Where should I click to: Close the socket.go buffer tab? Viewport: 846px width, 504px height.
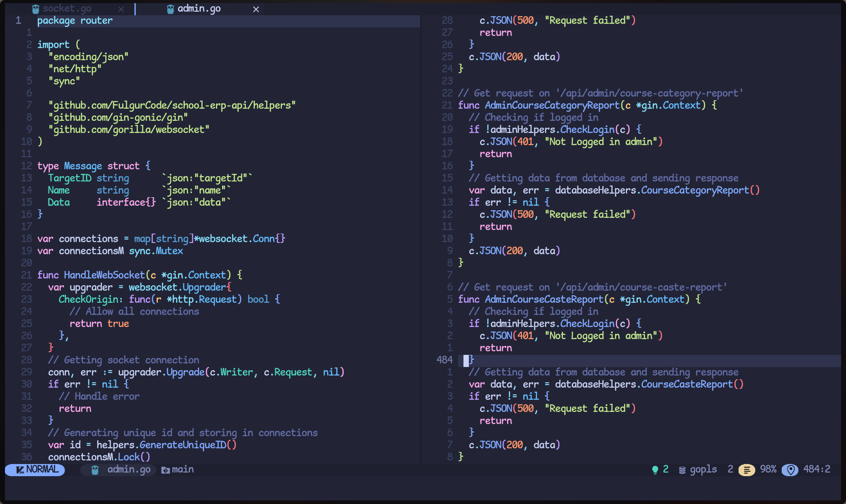click(x=121, y=9)
